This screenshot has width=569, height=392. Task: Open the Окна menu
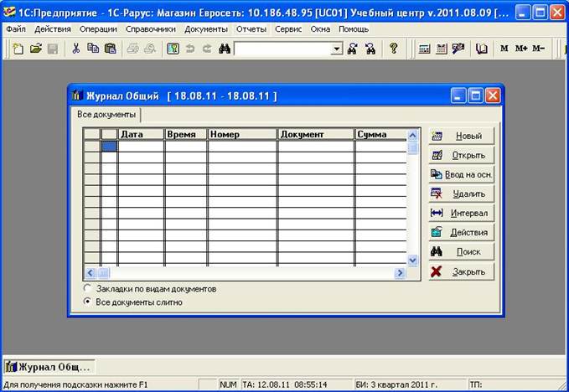320,29
